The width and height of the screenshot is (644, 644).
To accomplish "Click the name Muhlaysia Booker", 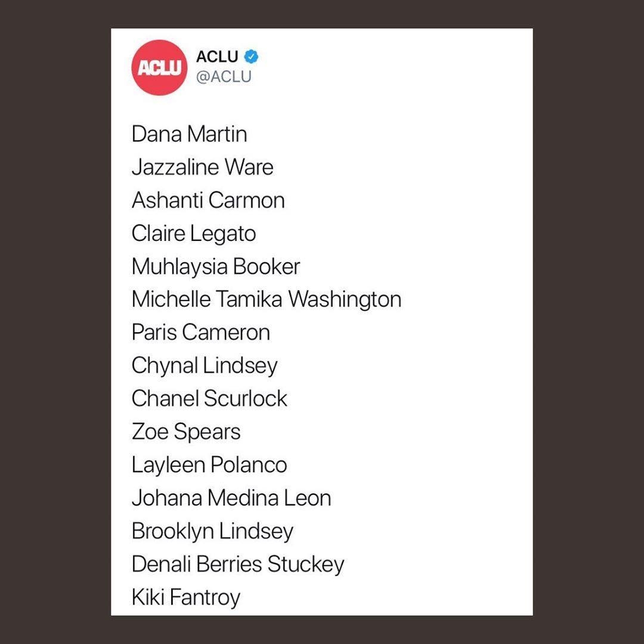I will (216, 267).
